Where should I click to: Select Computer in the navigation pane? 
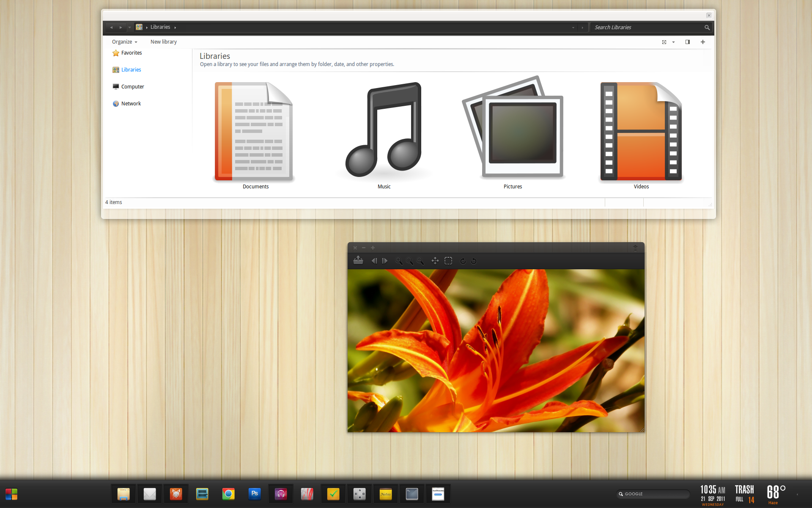pyautogui.click(x=132, y=87)
